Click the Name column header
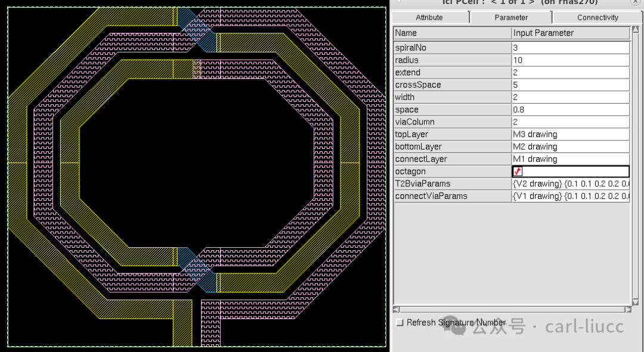 click(453, 33)
